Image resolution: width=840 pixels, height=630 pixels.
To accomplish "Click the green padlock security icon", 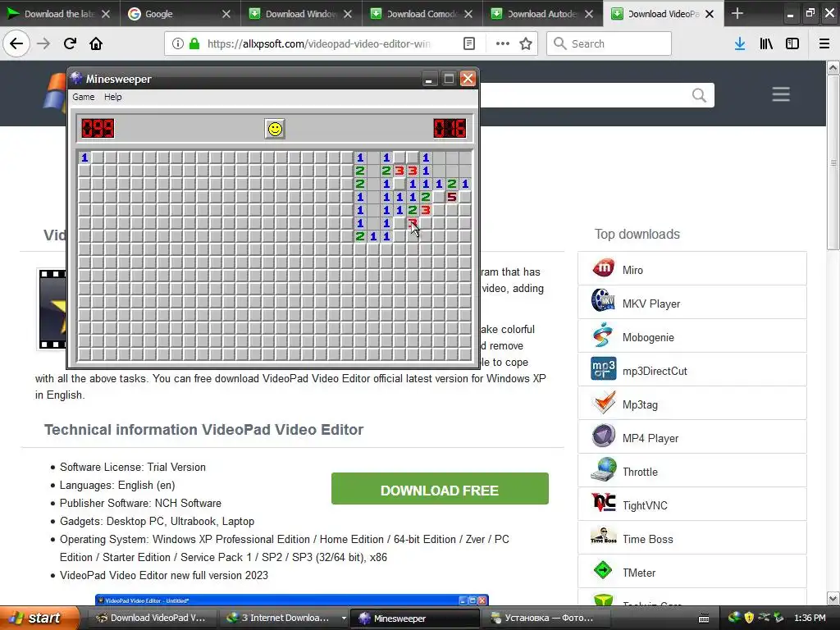I will pyautogui.click(x=194, y=43).
